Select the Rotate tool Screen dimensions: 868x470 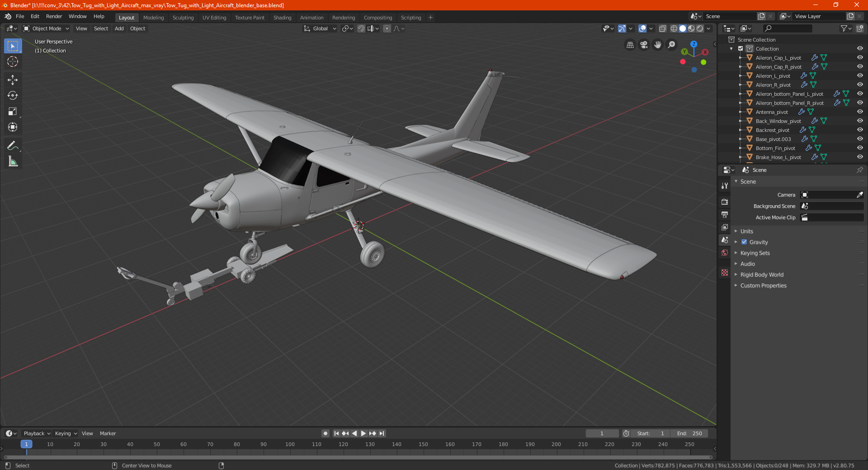[x=13, y=96]
